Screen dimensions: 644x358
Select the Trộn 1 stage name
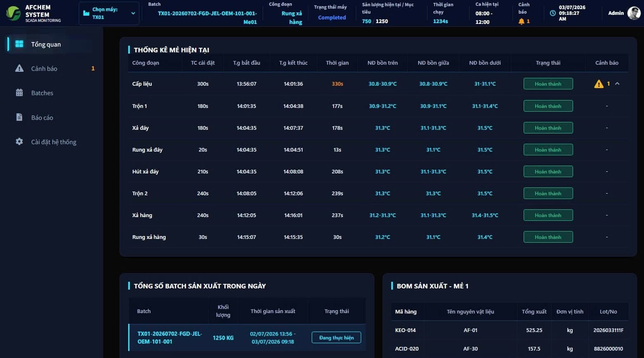coord(139,106)
